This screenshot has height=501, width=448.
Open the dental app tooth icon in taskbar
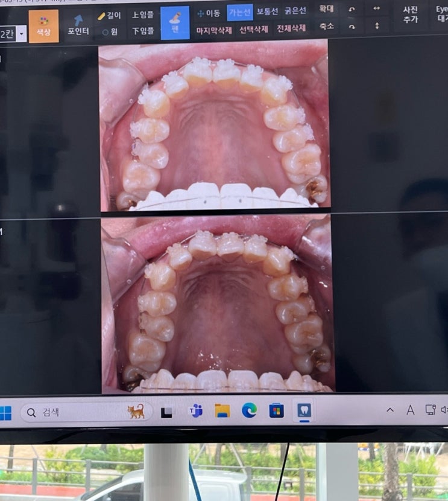(303, 410)
